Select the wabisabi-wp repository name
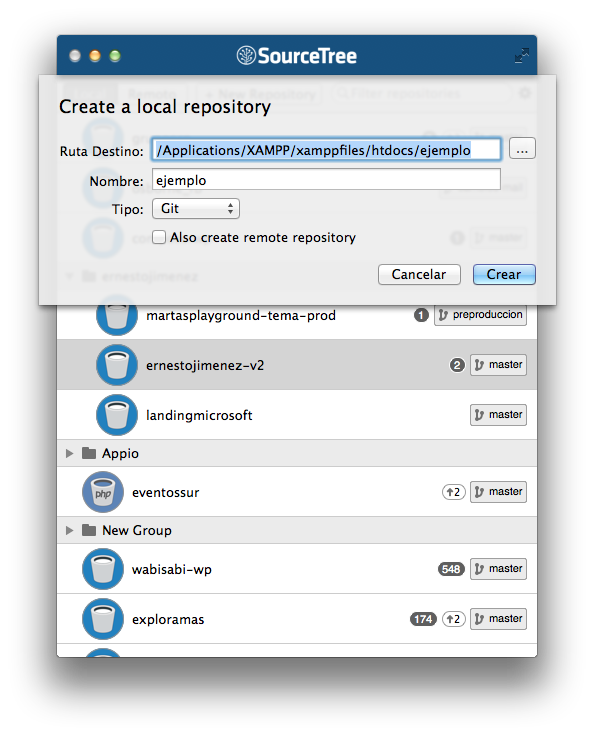 (172, 569)
